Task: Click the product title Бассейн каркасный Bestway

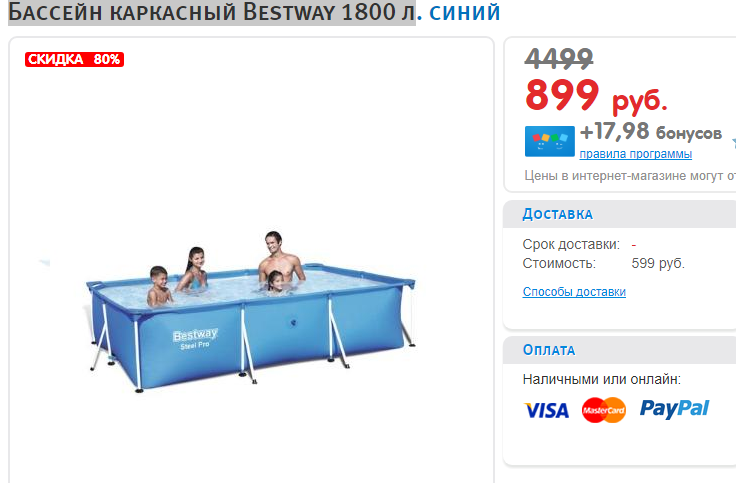Action: (x=212, y=12)
